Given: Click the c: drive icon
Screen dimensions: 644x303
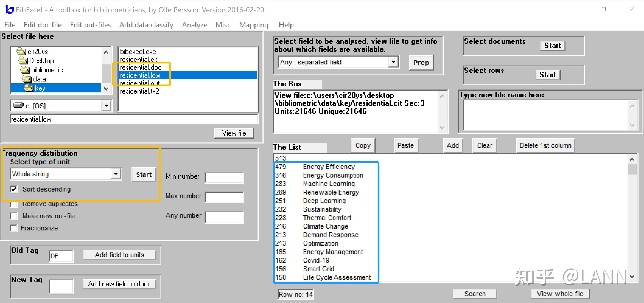Looking at the screenshot, I should click(18, 105).
